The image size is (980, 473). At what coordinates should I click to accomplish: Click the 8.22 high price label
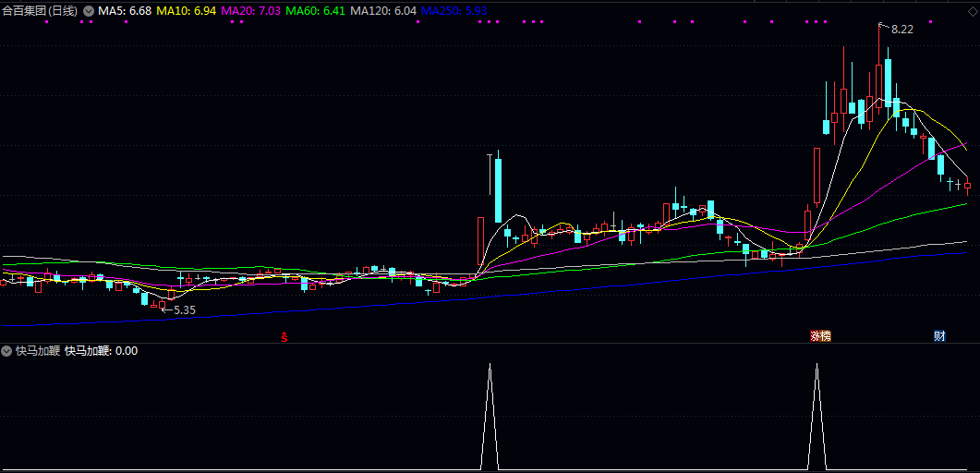pyautogui.click(x=901, y=30)
